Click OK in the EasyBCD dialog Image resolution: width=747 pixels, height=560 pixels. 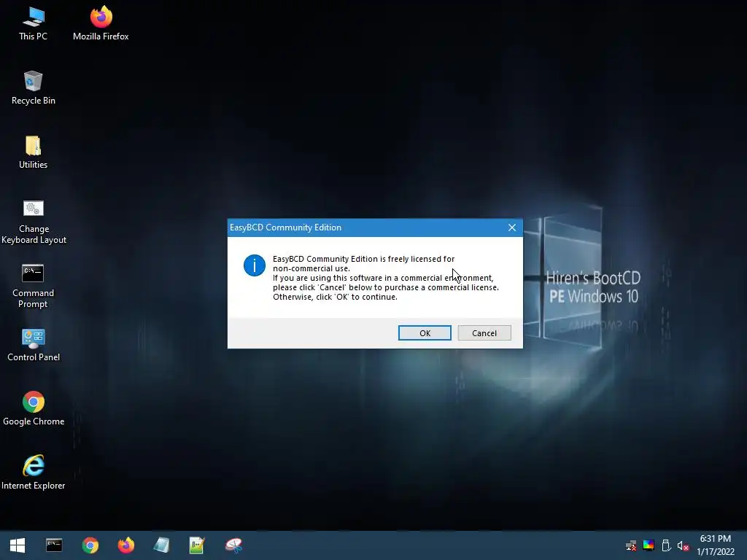[425, 332]
